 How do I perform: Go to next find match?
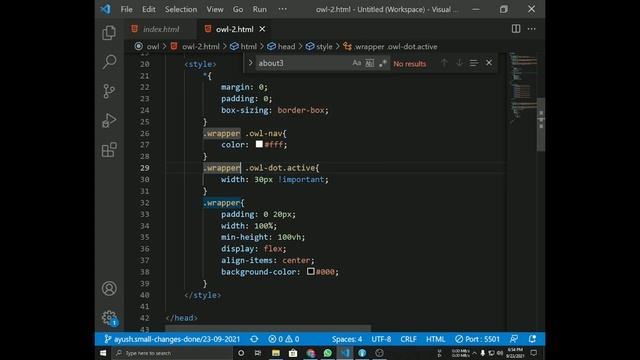[459, 63]
